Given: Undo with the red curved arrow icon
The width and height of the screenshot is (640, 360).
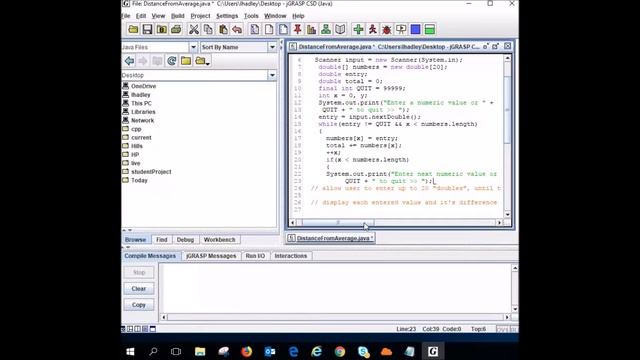Looking at the screenshot, I should [x=237, y=29].
